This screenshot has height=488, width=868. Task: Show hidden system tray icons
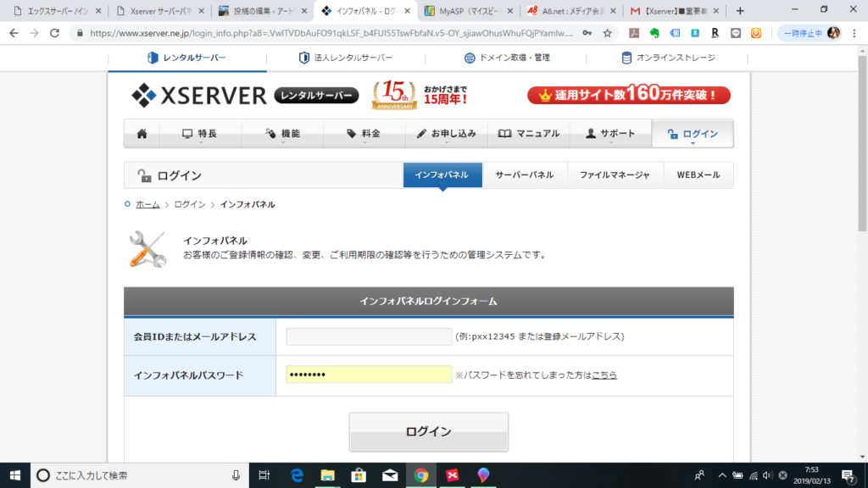coord(722,475)
